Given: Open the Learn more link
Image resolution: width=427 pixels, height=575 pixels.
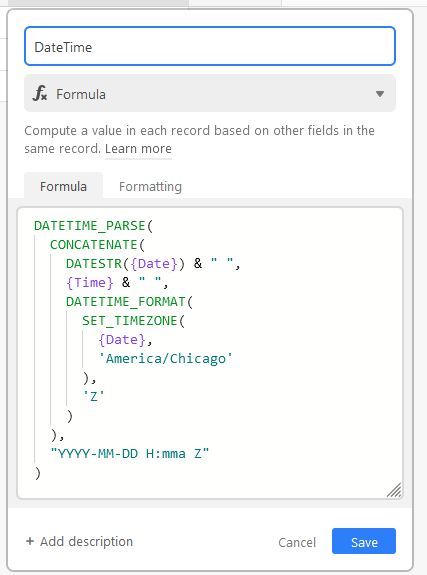Looking at the screenshot, I should tap(138, 149).
